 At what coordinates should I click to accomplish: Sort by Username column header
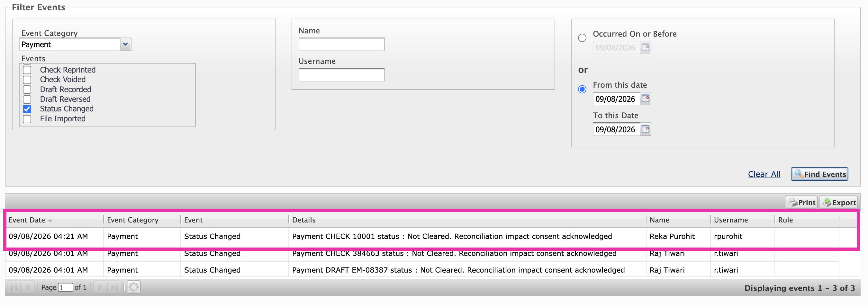click(x=742, y=220)
